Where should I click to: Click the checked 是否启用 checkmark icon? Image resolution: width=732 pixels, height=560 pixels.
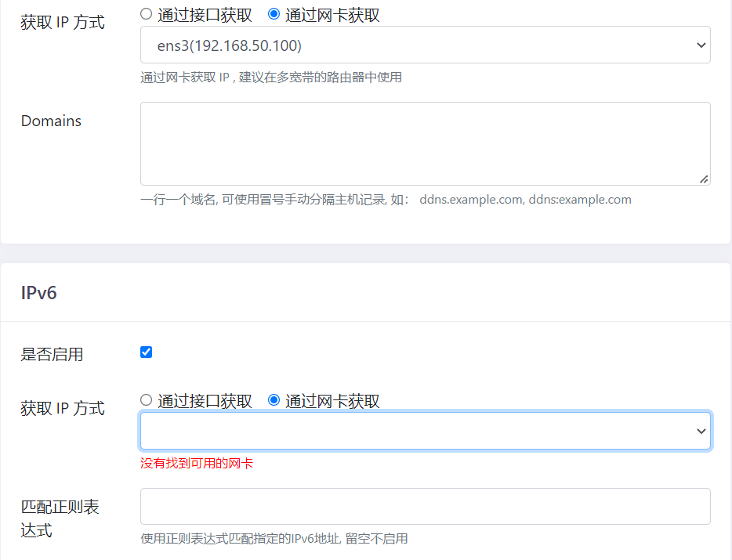pos(146,352)
